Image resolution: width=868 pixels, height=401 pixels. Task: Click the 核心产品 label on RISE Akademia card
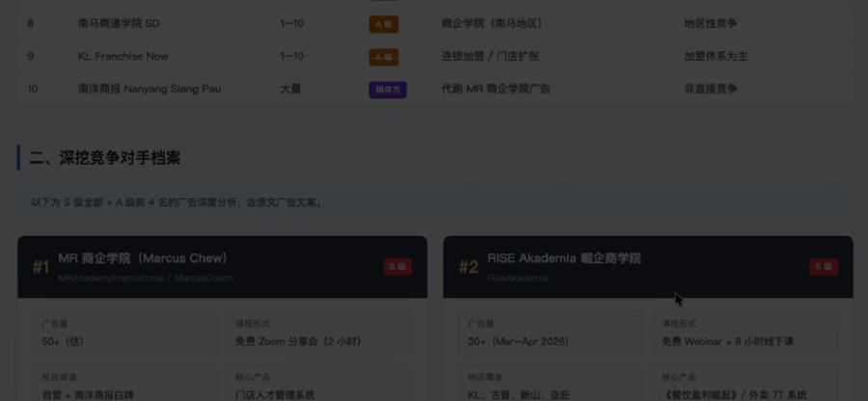coord(679,377)
